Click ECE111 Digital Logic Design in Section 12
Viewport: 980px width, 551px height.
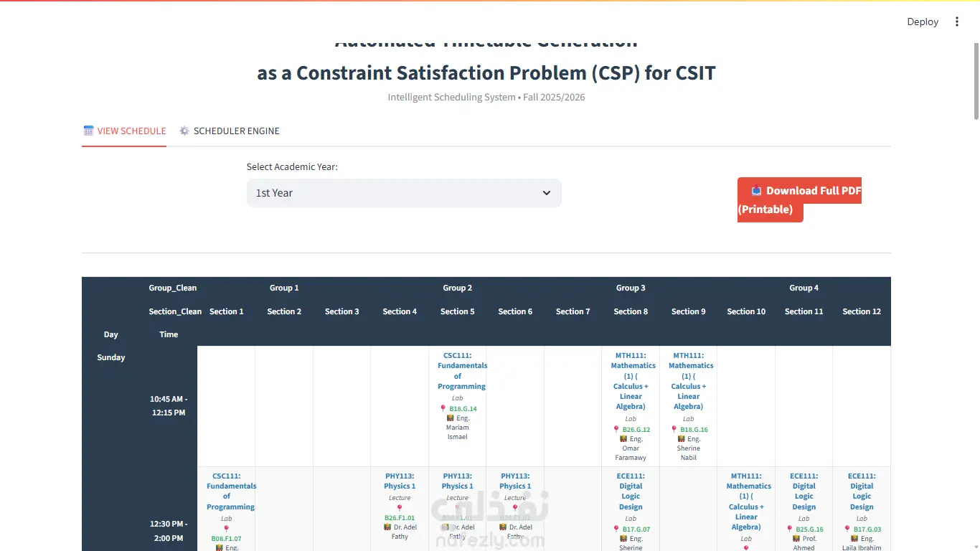862,491
